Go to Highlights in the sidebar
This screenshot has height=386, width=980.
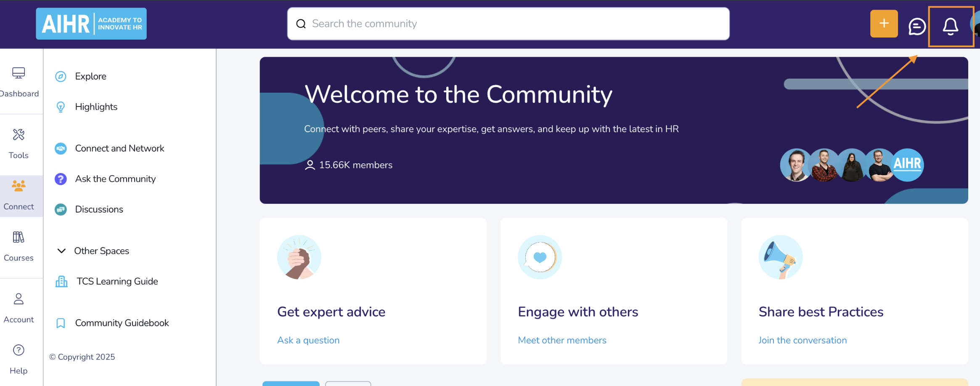pyautogui.click(x=96, y=107)
